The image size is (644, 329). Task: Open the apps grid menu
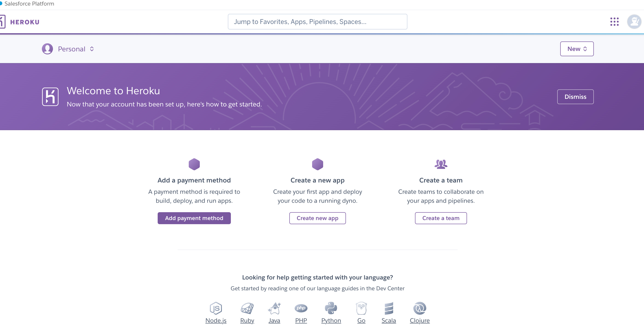coord(615,22)
